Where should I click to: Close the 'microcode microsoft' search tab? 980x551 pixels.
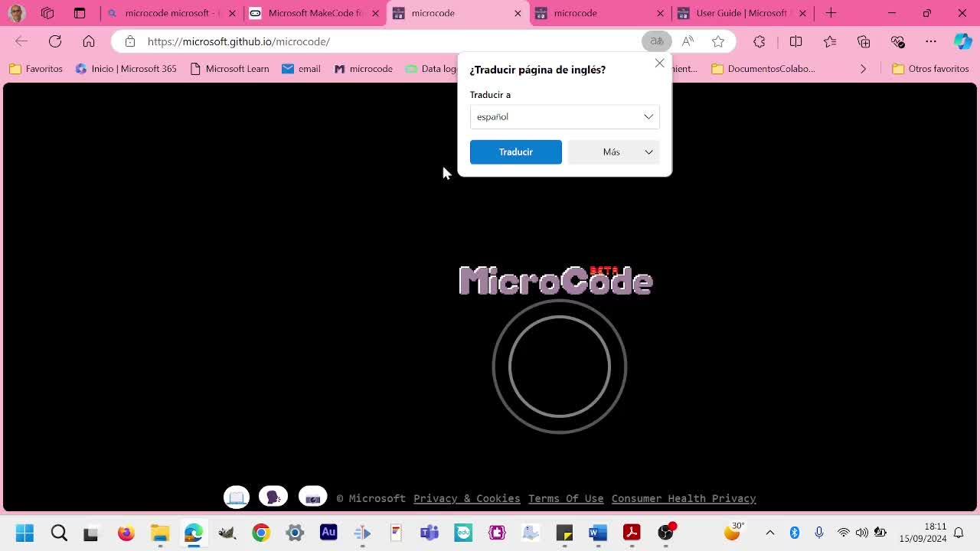(232, 13)
